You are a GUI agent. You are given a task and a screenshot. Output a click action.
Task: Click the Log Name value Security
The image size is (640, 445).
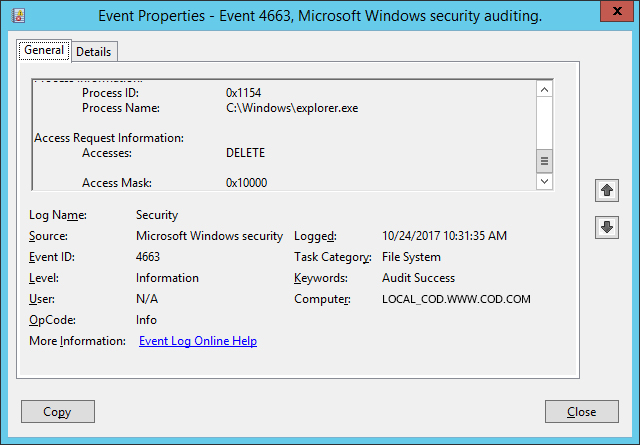pos(157,215)
